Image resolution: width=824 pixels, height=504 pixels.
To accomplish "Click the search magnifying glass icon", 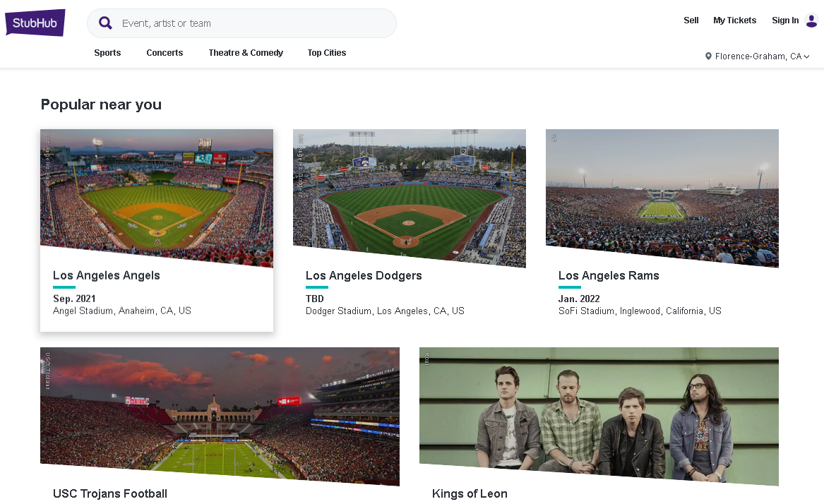I will pyautogui.click(x=105, y=23).
